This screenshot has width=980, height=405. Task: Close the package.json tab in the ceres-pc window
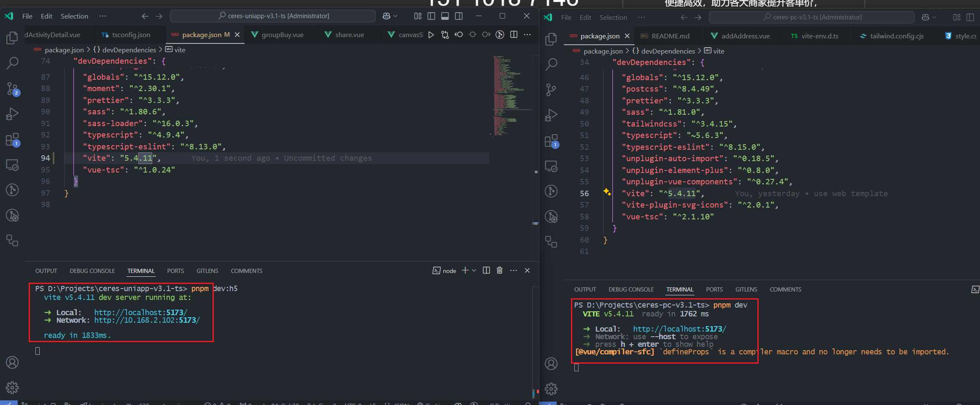click(627, 36)
